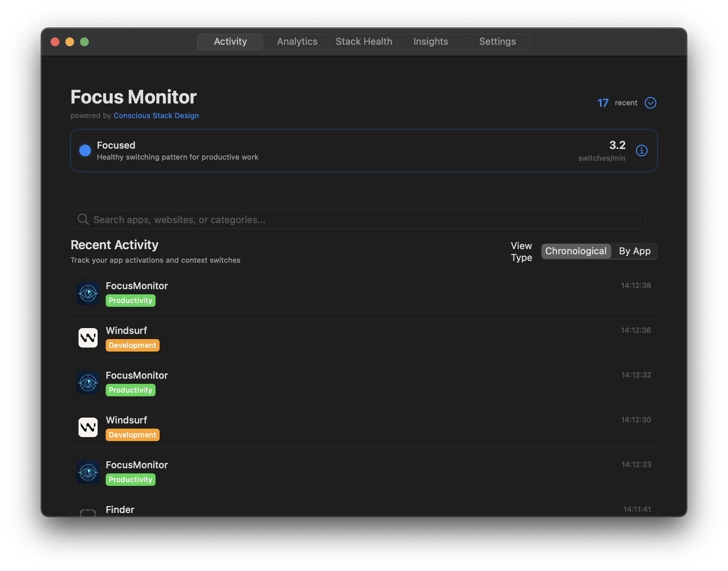Switch view type to By App
The width and height of the screenshot is (728, 571).
(x=634, y=251)
